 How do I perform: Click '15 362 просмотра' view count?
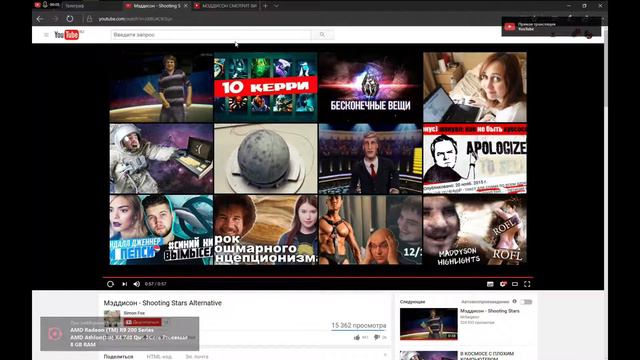358,325
